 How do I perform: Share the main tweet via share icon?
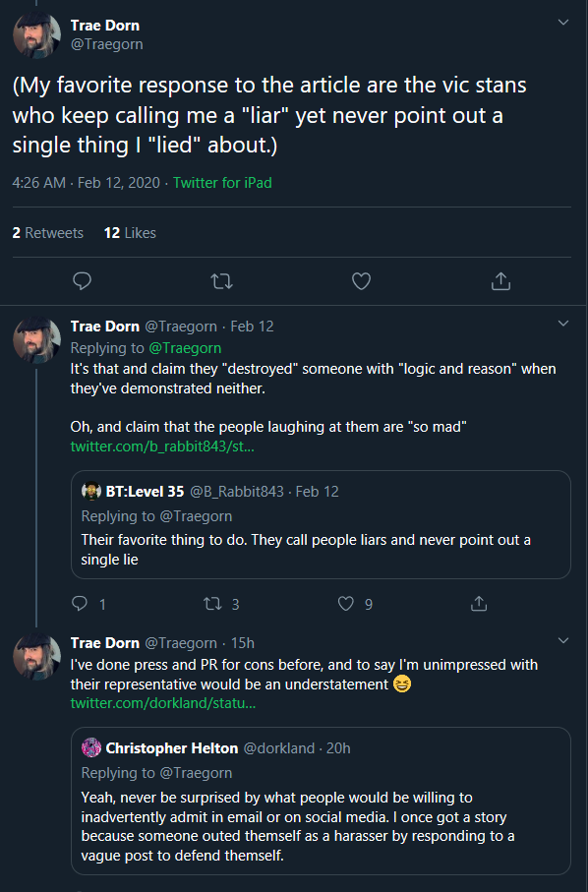tap(501, 281)
